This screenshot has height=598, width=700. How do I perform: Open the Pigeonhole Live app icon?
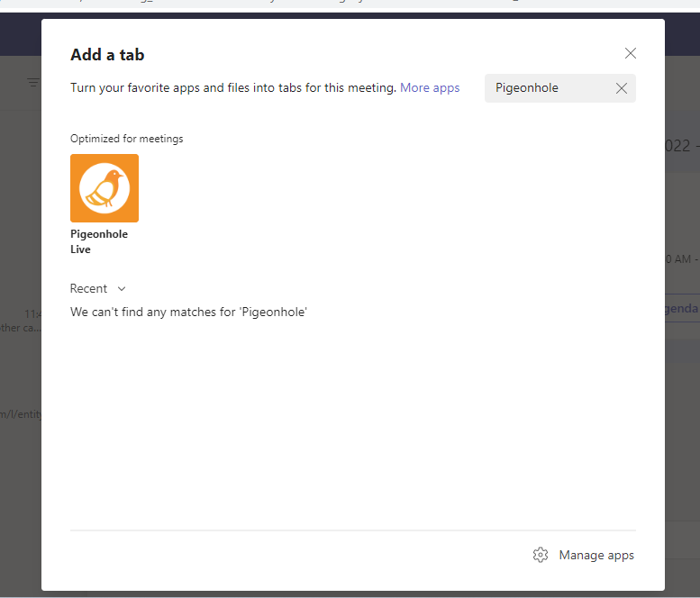coord(105,188)
